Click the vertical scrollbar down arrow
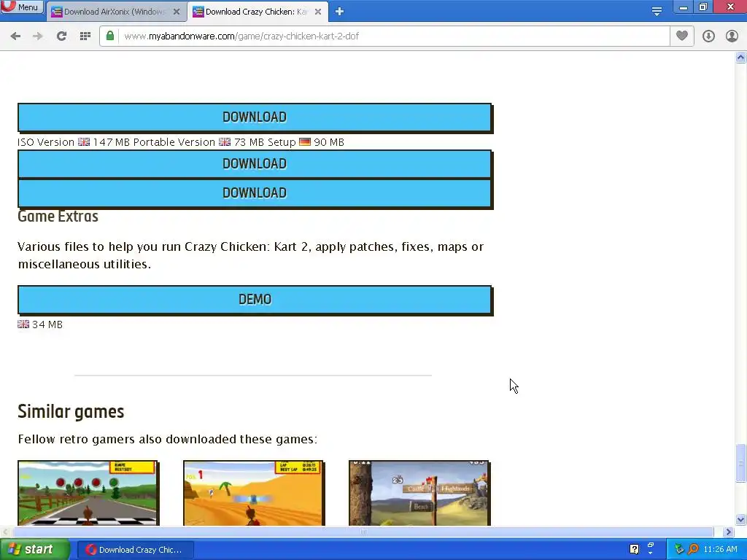747x560 pixels. pyautogui.click(x=740, y=519)
